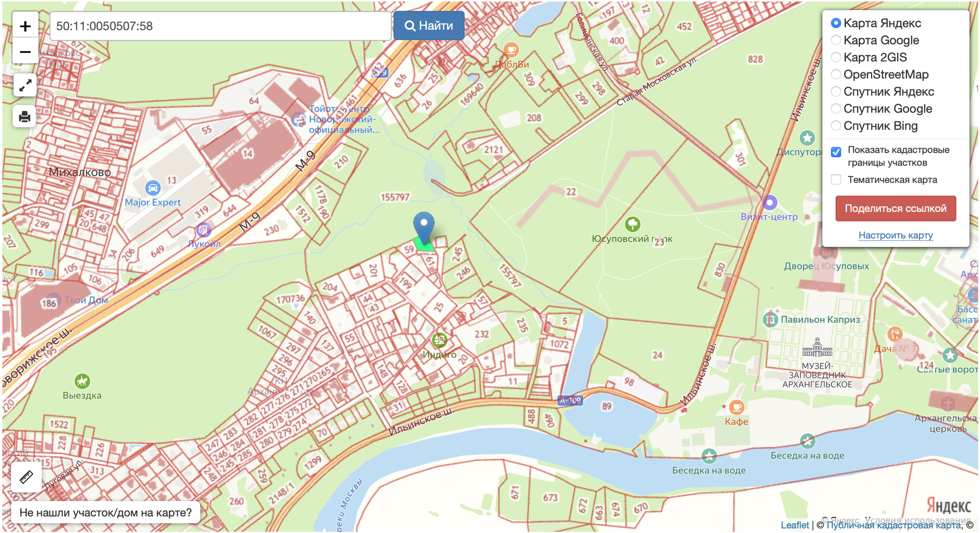Click the Major Expert car icon
980x533 pixels.
point(153,188)
